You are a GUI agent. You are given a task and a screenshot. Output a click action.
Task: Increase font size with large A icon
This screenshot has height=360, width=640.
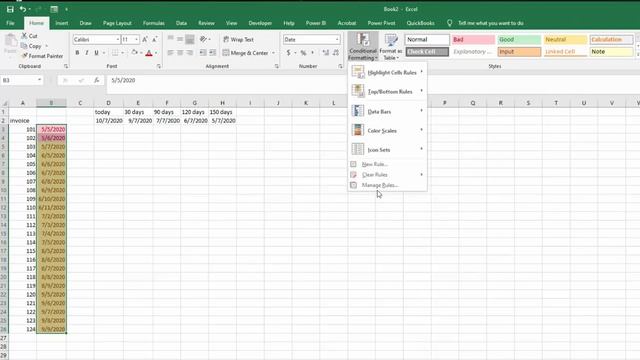click(145, 39)
